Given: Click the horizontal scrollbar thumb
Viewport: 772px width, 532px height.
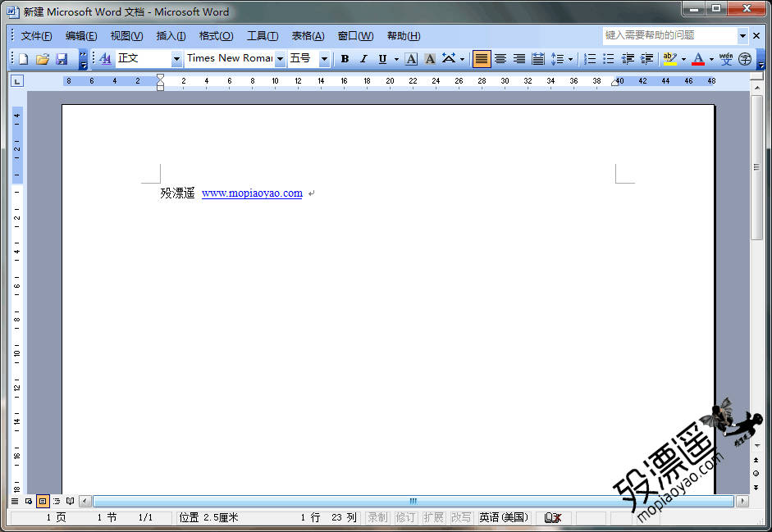Looking at the screenshot, I should (413, 501).
